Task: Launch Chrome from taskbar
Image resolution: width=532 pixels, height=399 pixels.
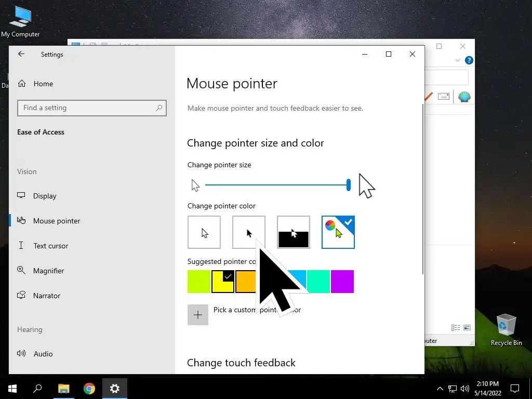Action: tap(89, 389)
